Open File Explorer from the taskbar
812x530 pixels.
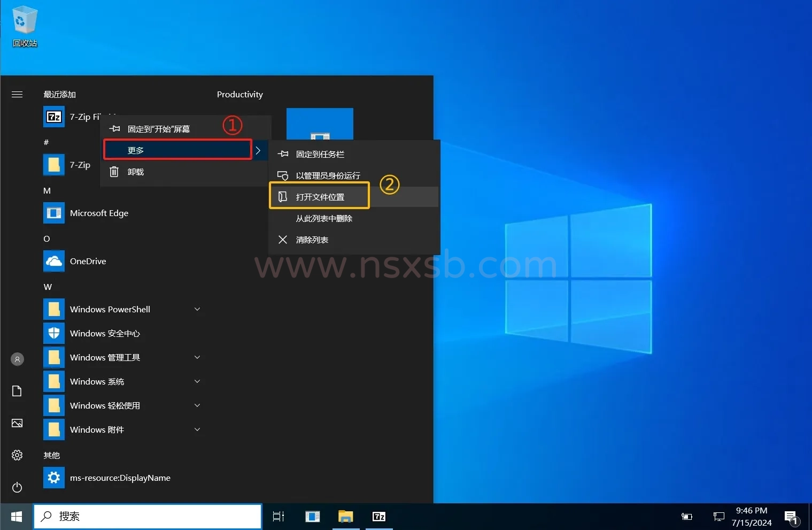click(346, 517)
